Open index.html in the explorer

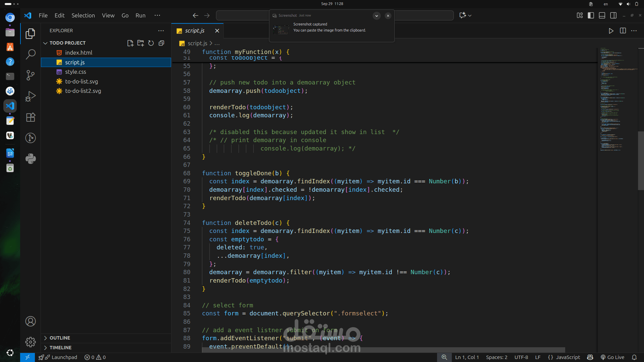[x=78, y=53]
